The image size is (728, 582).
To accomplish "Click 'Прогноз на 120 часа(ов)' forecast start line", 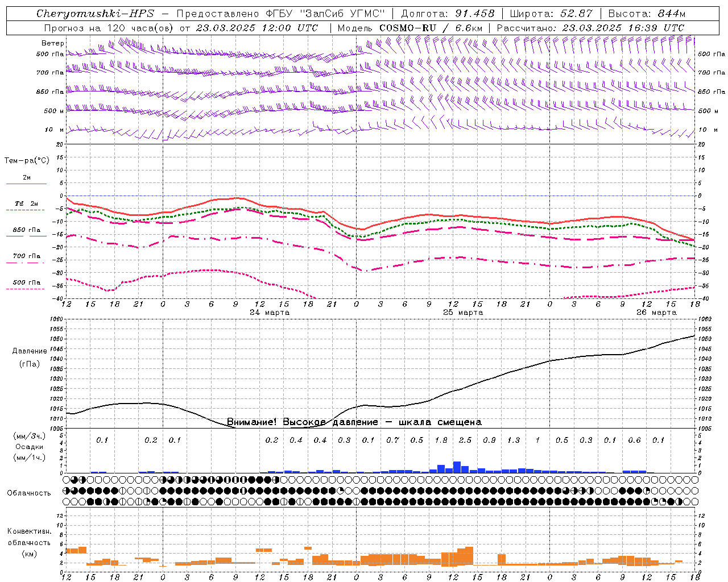I will [x=181, y=28].
